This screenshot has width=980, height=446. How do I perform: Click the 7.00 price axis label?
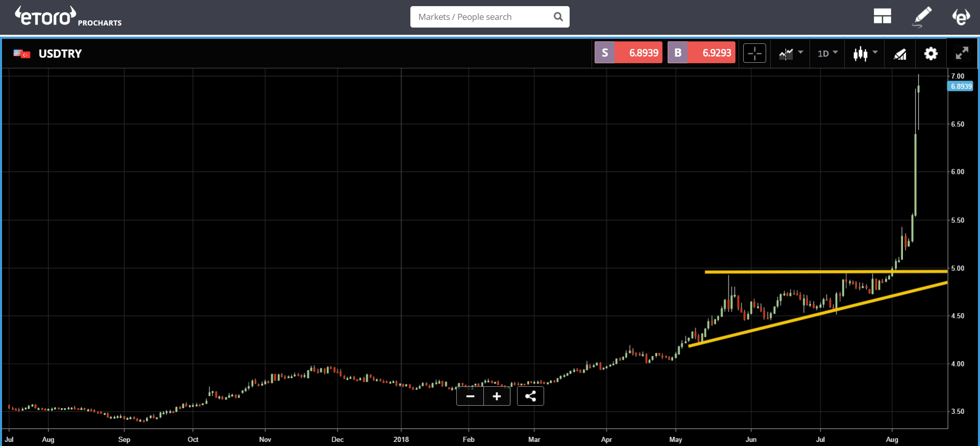pos(958,76)
